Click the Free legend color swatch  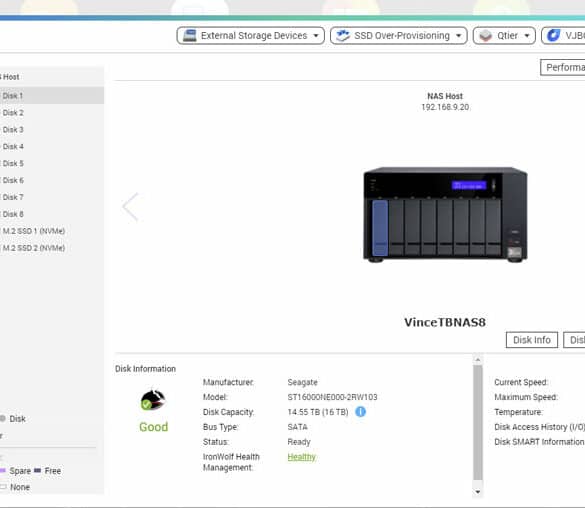pyautogui.click(x=37, y=471)
